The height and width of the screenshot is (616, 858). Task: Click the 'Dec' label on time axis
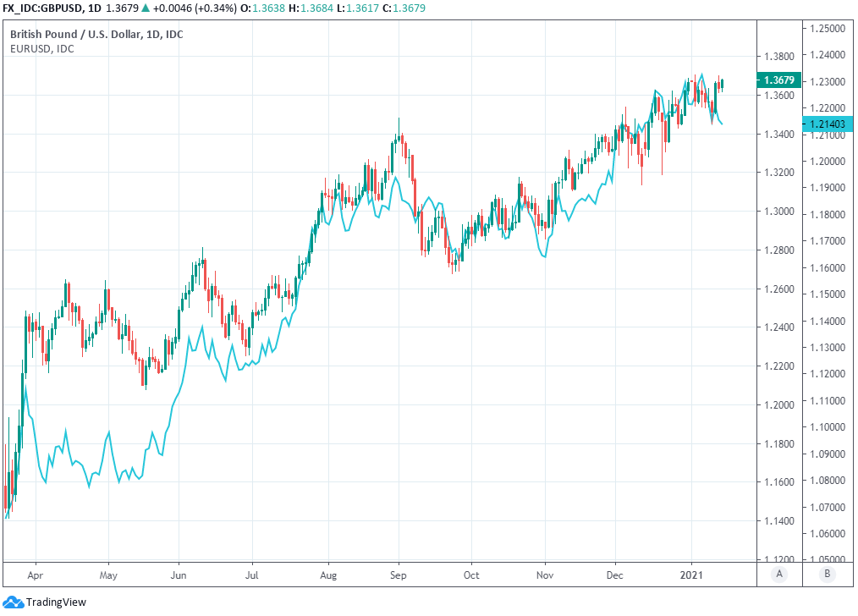615,575
